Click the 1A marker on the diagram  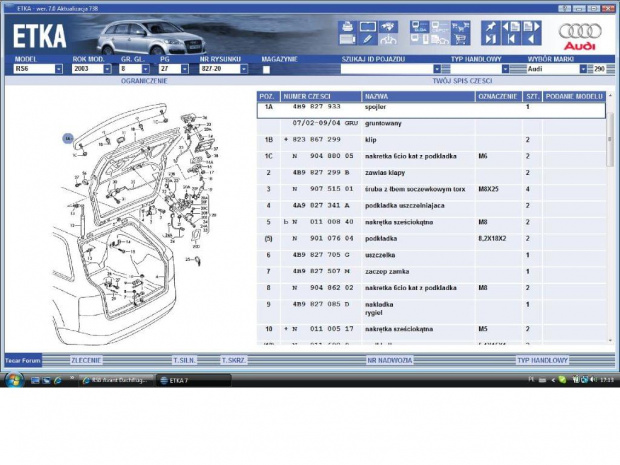tap(68, 139)
